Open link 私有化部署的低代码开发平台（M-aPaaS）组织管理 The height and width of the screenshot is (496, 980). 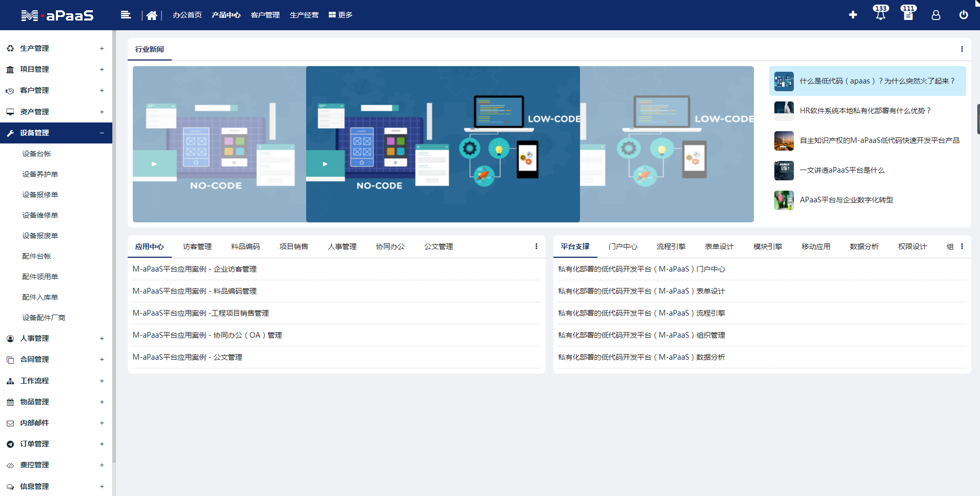coord(642,335)
